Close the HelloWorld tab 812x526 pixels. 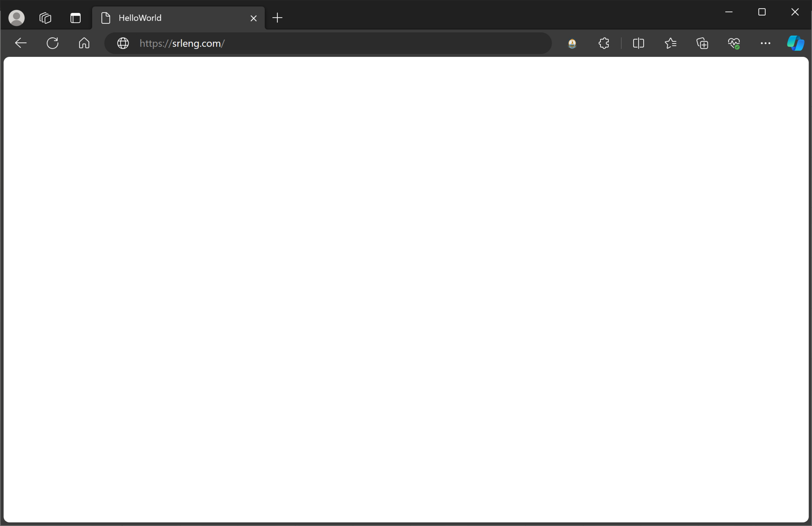pos(253,18)
